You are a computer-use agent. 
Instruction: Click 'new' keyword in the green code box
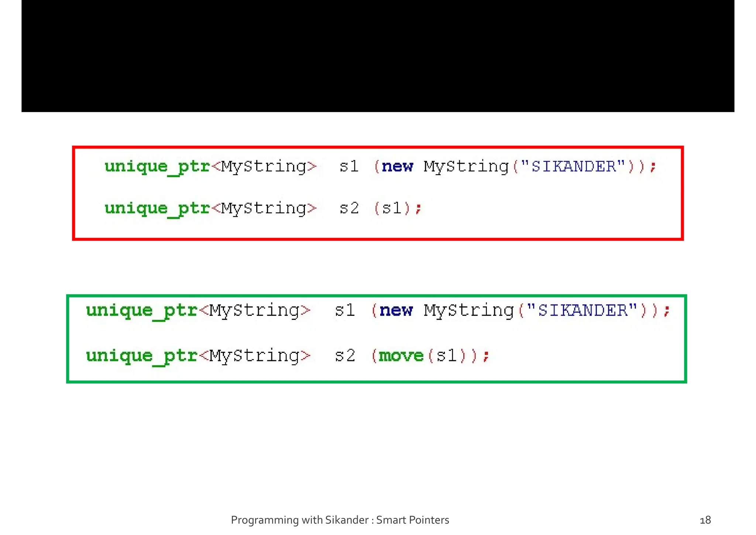(x=396, y=310)
